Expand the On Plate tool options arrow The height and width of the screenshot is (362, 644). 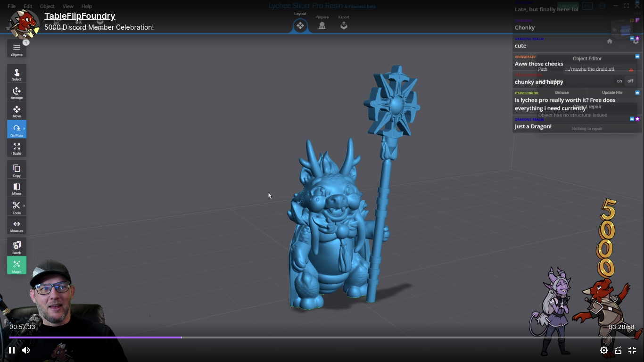[x=24, y=129]
